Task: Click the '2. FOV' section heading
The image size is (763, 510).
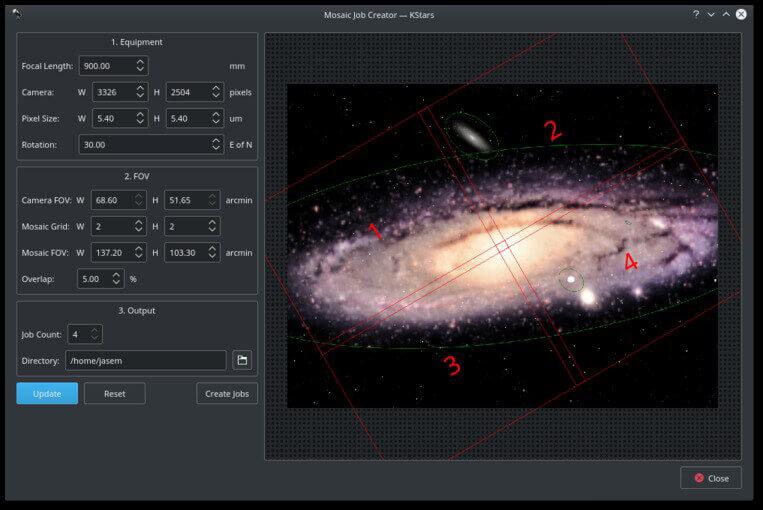Action: (137, 176)
